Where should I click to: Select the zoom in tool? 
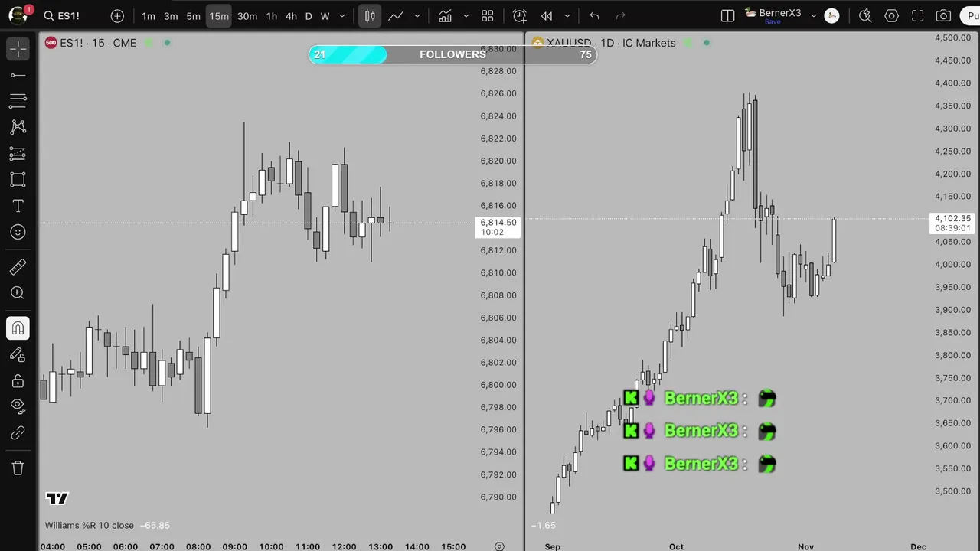click(18, 292)
